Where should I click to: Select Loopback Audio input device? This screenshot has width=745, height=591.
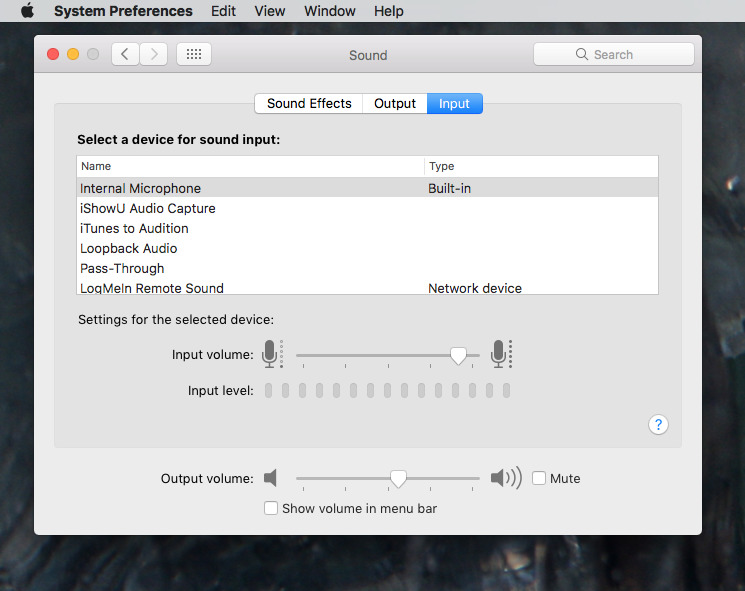click(x=367, y=248)
